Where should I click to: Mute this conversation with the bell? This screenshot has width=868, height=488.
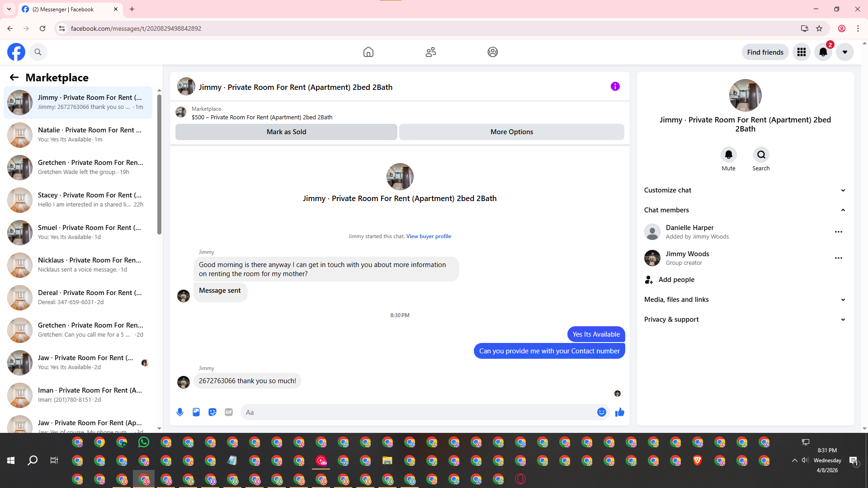(x=728, y=155)
